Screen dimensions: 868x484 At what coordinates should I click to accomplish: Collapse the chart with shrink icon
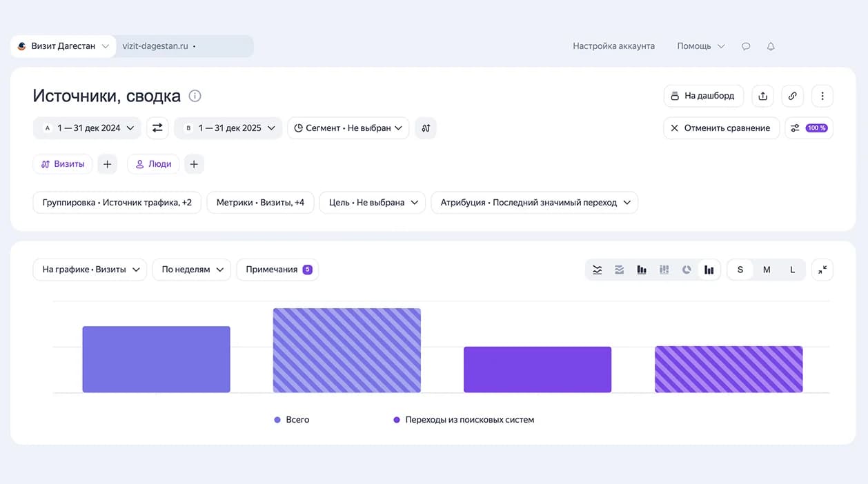[x=822, y=270]
